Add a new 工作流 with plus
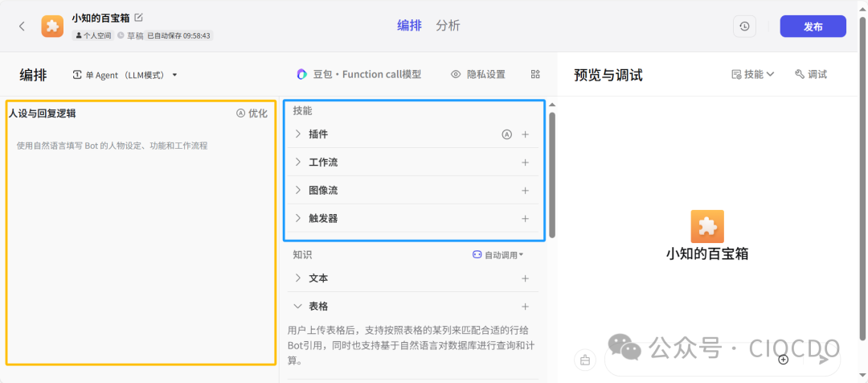Viewport: 868px width, 383px height. click(525, 163)
